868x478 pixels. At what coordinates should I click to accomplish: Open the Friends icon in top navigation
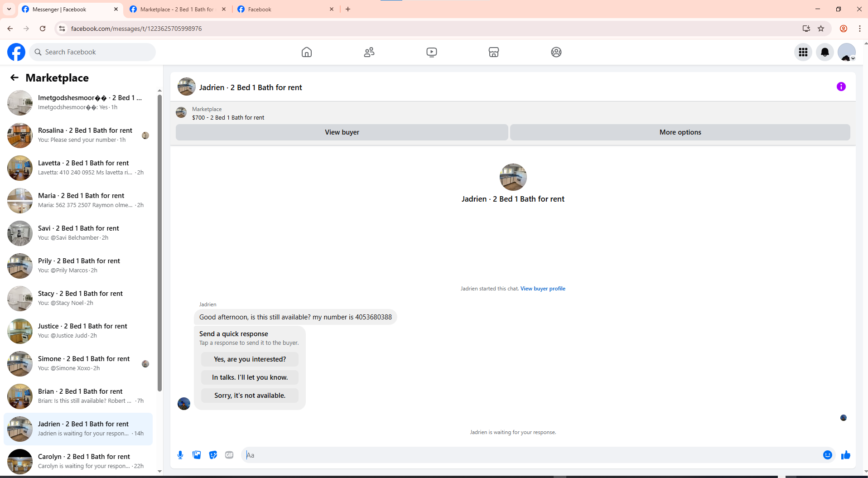[x=369, y=52]
